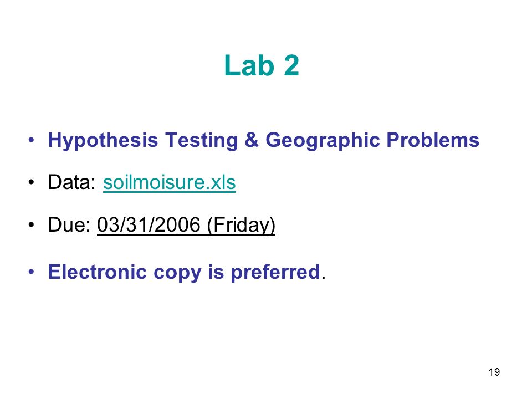This screenshot has width=532, height=399.
Task: Select the "(Friday)" text in due date
Action: click(x=241, y=225)
